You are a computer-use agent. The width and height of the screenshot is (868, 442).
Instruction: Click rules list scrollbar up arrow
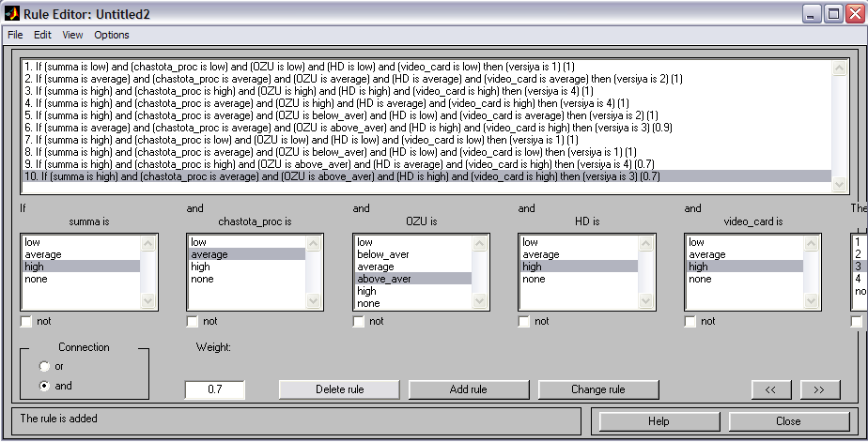tap(840, 69)
